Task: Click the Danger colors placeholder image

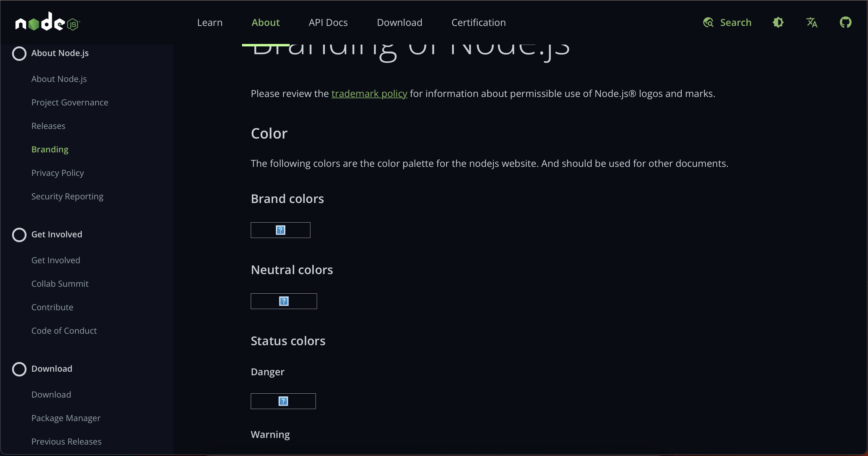Action: point(283,401)
